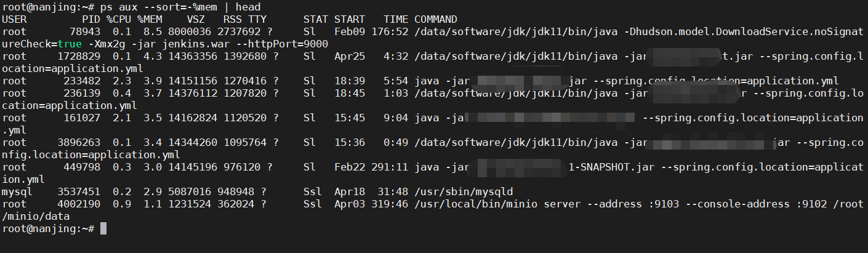Click the %MEM column header
The image size is (868, 253).
click(150, 20)
